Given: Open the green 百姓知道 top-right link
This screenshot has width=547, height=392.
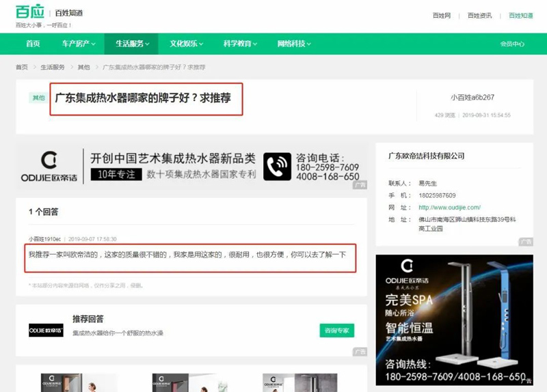Looking at the screenshot, I should tap(521, 16).
